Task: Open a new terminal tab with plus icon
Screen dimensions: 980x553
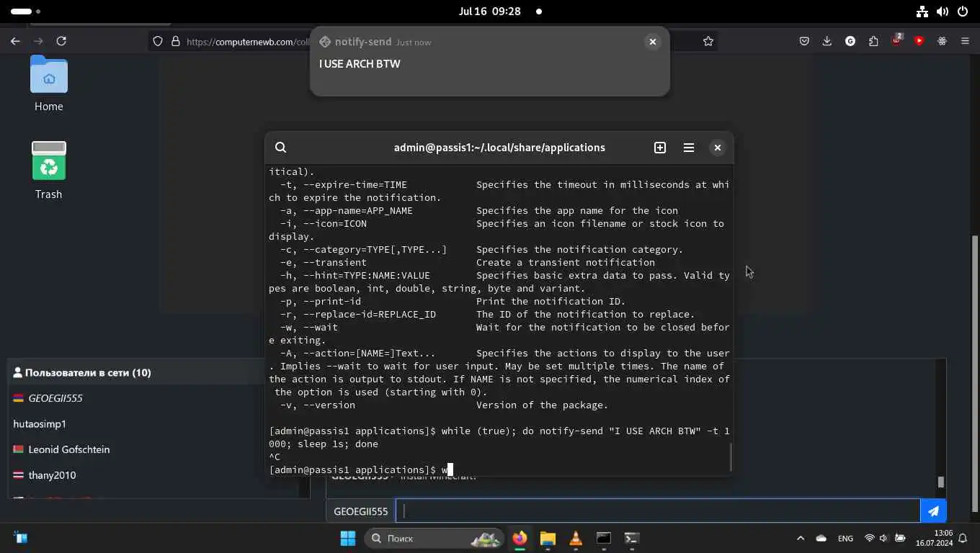Action: pos(660,148)
